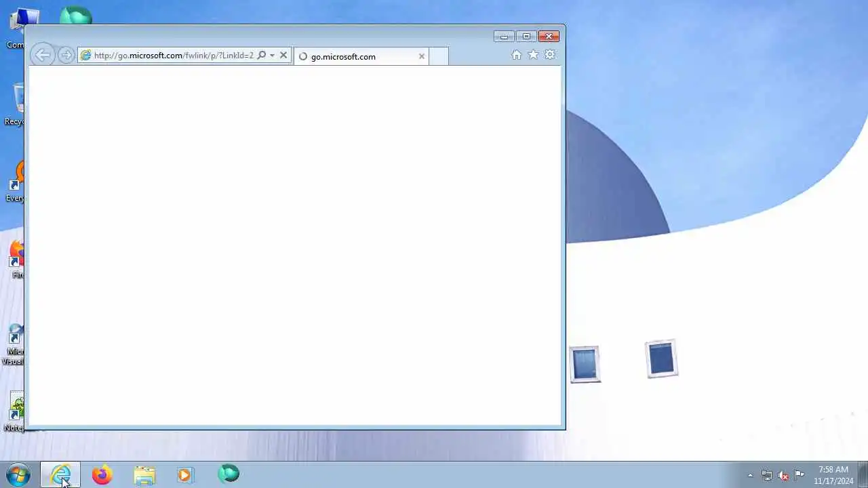Screen dimensions: 868x488
Task: Open Favorites with the star icon
Action: click(533, 55)
